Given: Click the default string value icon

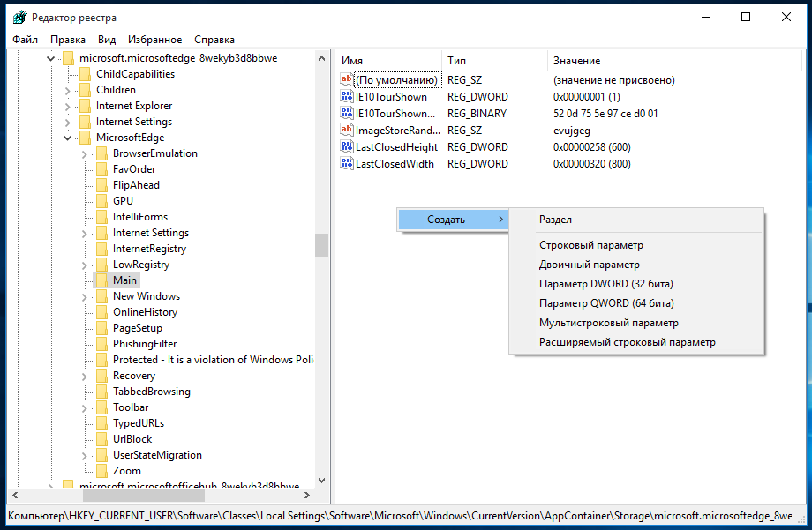Looking at the screenshot, I should [347, 79].
